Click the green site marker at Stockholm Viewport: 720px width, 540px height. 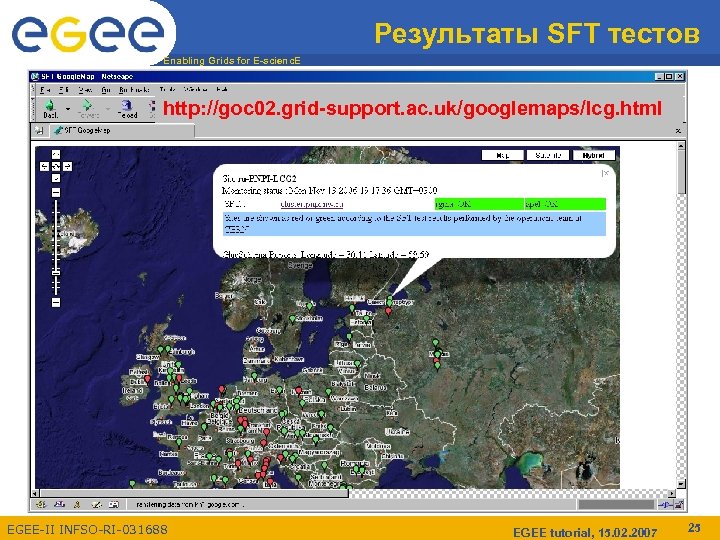pyautogui.click(x=292, y=318)
